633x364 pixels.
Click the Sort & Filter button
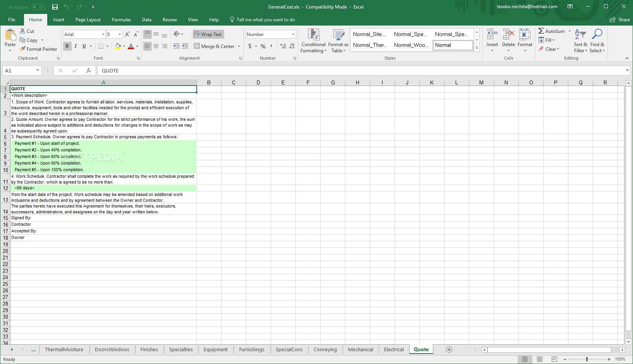(x=580, y=41)
